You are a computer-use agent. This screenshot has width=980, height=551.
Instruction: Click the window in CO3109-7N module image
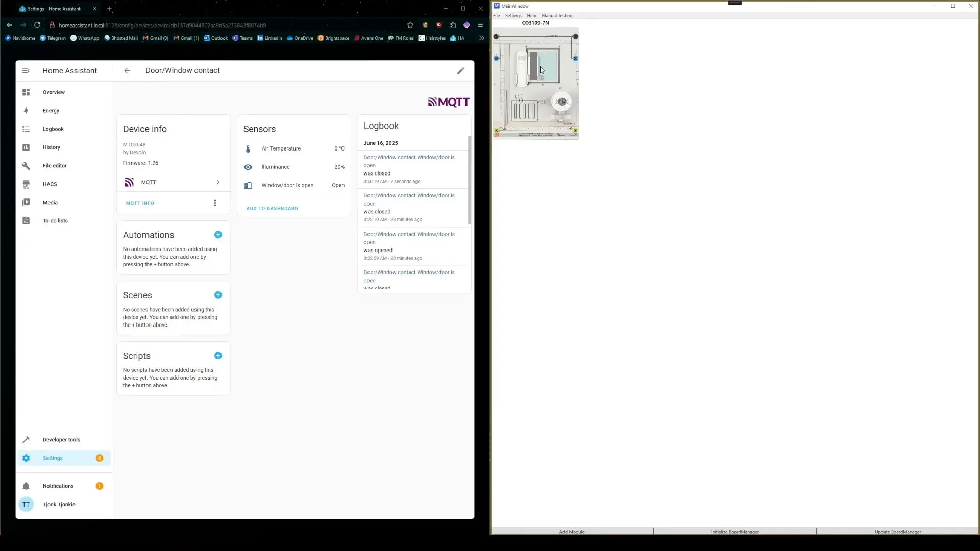tap(543, 65)
